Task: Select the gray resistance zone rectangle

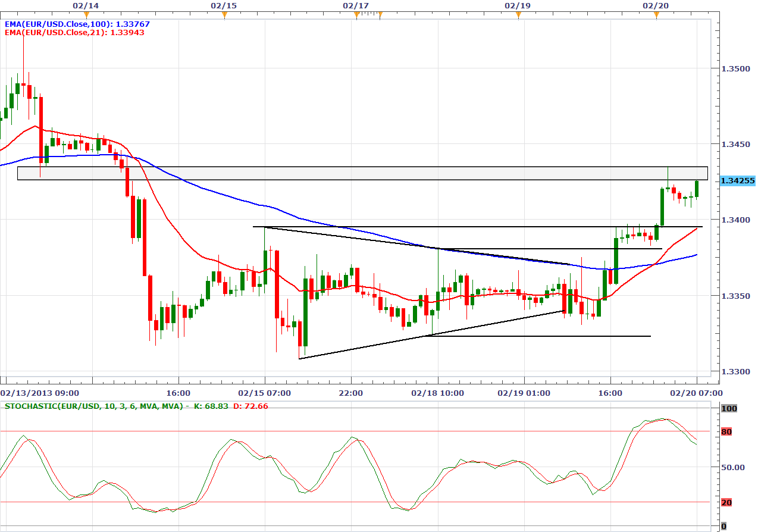Action: click(x=357, y=173)
